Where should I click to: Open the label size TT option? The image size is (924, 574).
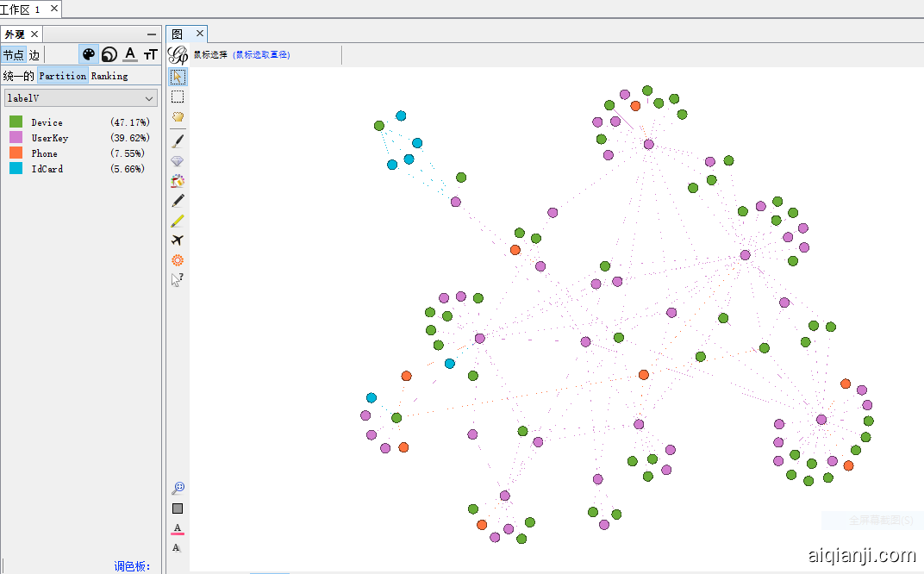[x=150, y=54]
